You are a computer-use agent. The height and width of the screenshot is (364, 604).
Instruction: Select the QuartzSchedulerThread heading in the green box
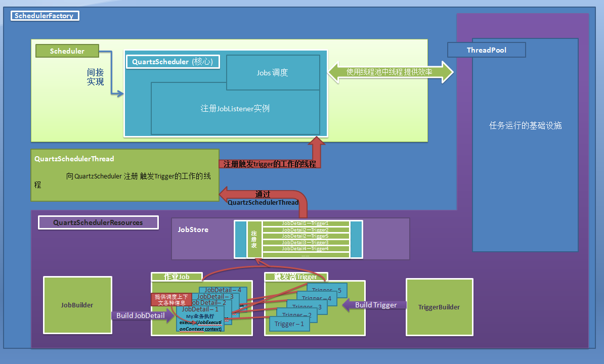74,159
